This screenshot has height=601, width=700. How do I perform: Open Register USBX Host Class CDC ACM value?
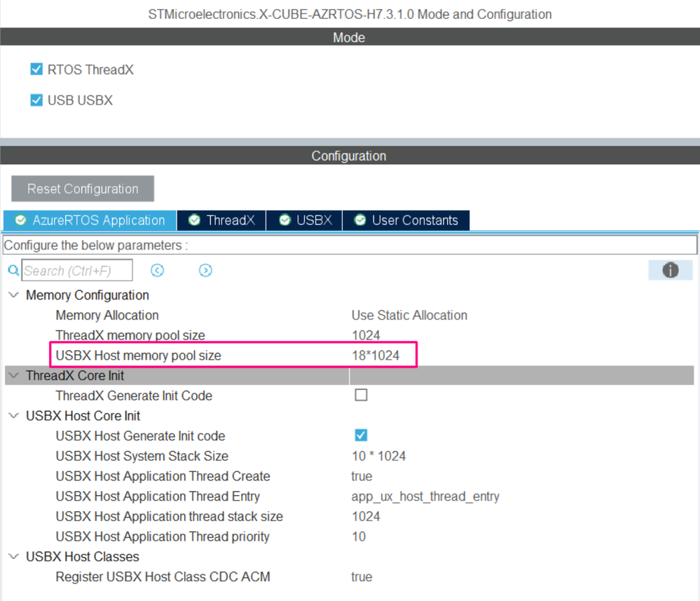click(x=362, y=576)
